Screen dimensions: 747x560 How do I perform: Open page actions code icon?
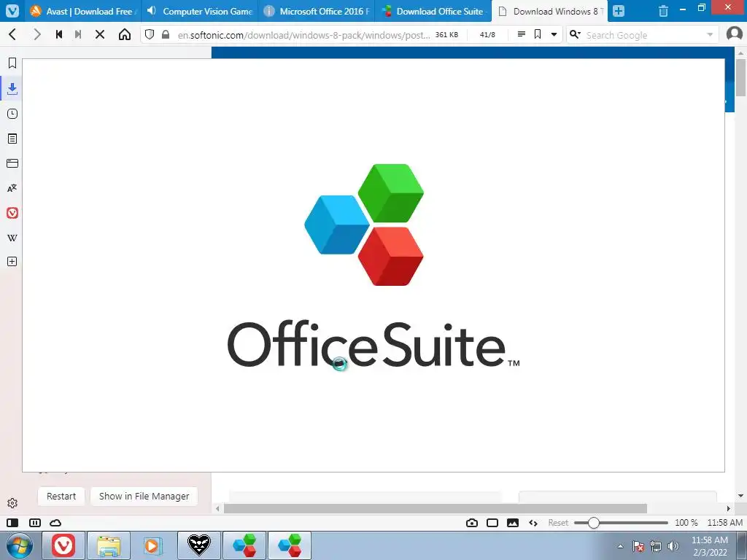click(533, 523)
